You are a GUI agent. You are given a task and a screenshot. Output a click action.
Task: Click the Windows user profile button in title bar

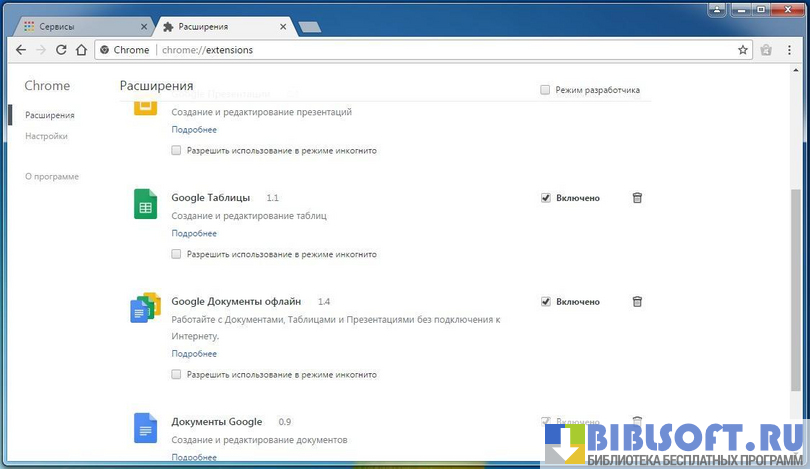716,9
